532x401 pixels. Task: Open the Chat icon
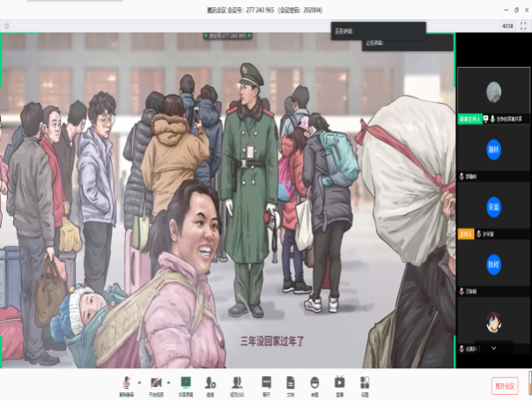click(x=266, y=382)
